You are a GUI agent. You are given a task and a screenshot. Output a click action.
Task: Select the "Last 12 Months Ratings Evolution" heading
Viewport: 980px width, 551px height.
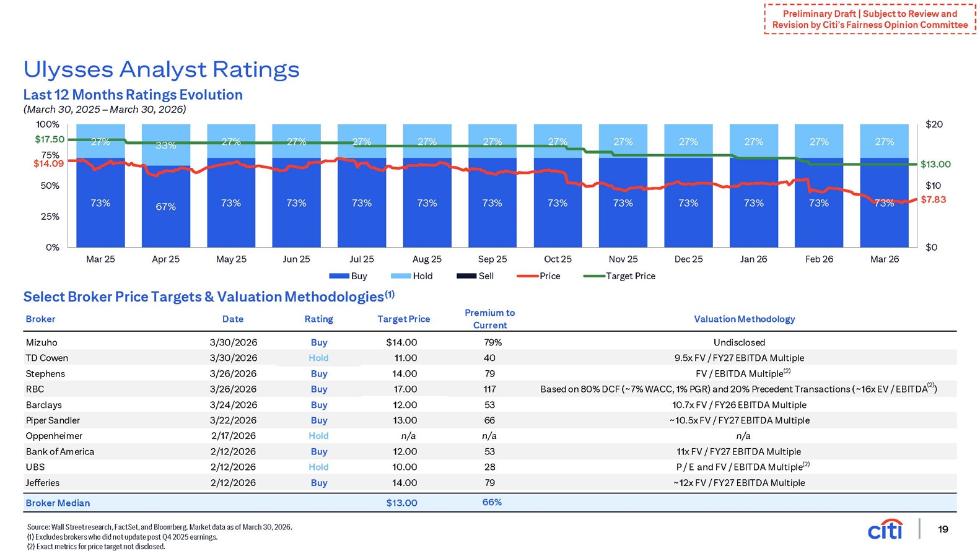[x=133, y=95]
